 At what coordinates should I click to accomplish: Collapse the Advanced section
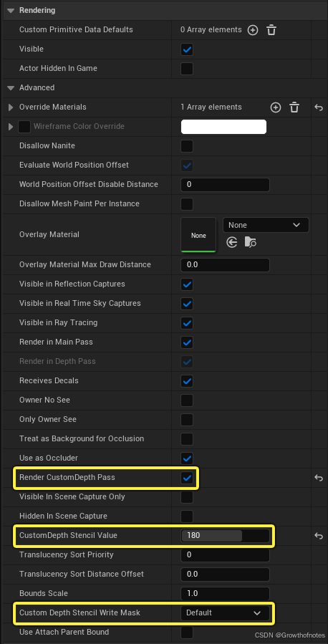(x=11, y=88)
